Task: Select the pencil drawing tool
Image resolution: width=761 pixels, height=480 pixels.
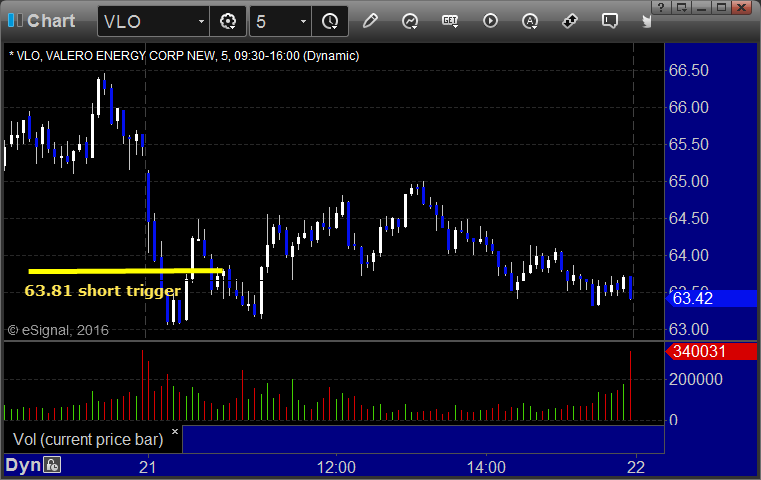Action: (370, 21)
